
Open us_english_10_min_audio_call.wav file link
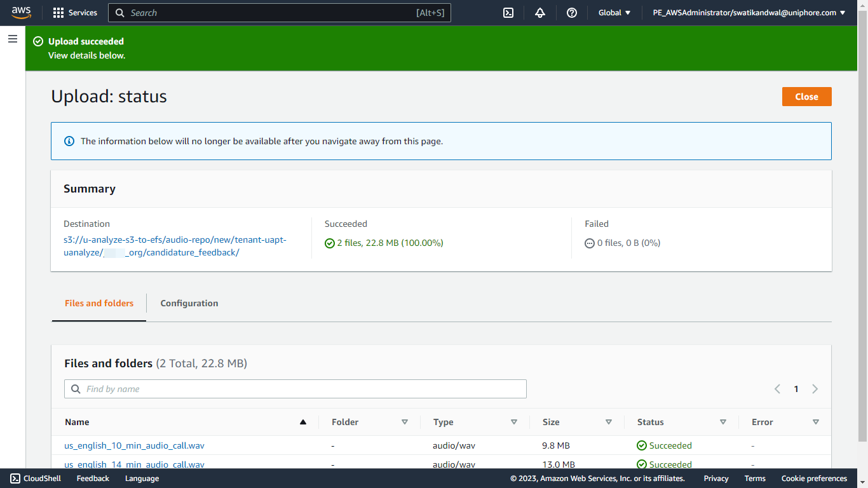pos(134,445)
